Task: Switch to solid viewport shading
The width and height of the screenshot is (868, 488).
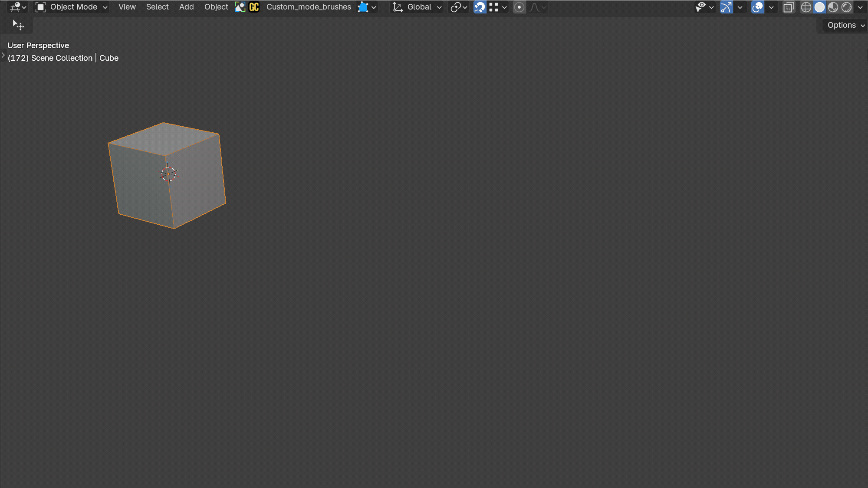Action: click(819, 7)
